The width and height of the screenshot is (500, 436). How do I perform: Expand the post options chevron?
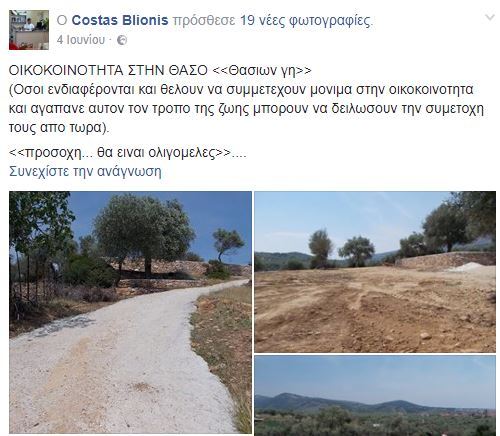[489, 17]
